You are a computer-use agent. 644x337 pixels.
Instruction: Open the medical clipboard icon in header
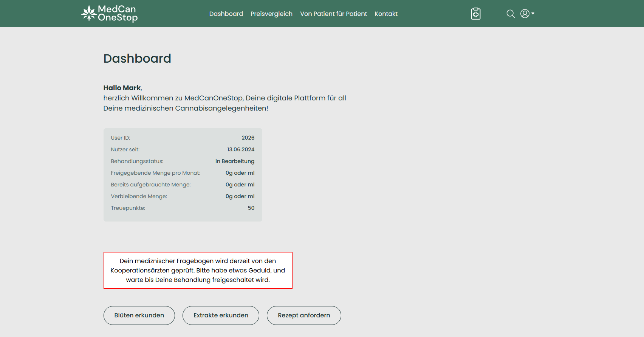[475, 14]
